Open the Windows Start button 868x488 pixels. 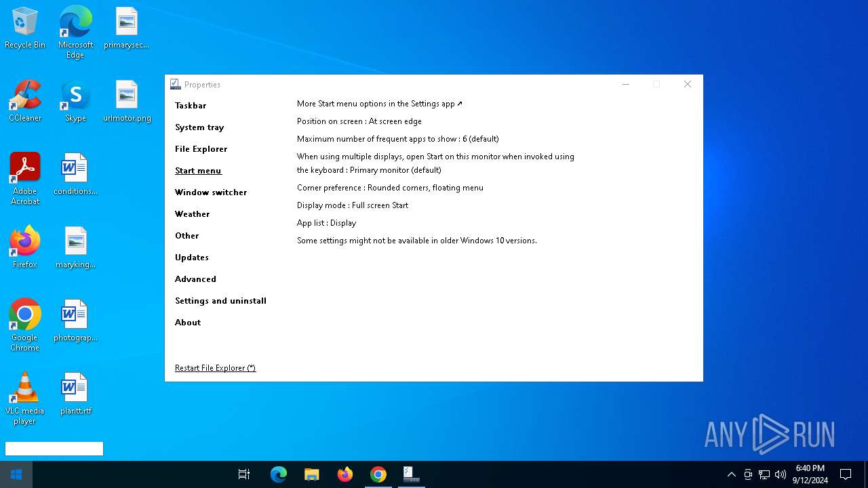point(16,474)
